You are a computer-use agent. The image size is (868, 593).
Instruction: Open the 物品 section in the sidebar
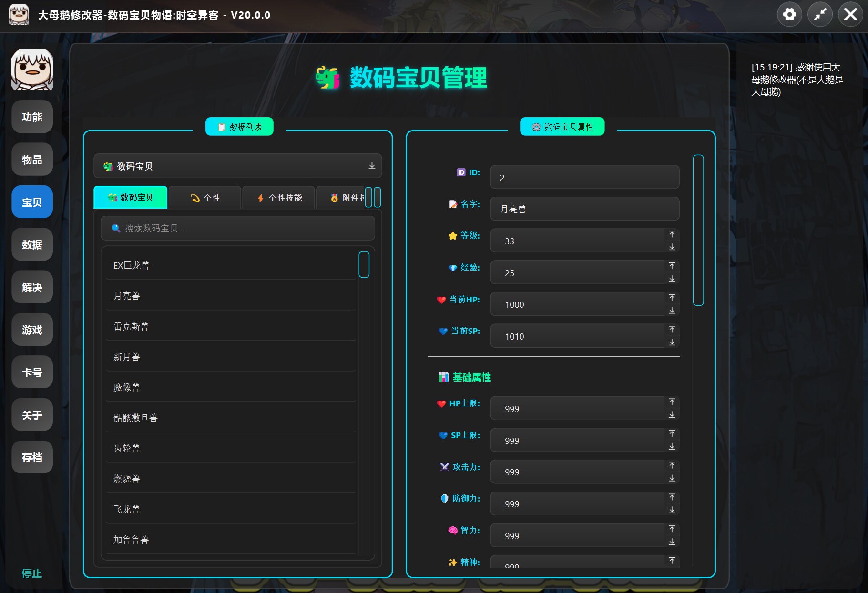click(32, 160)
